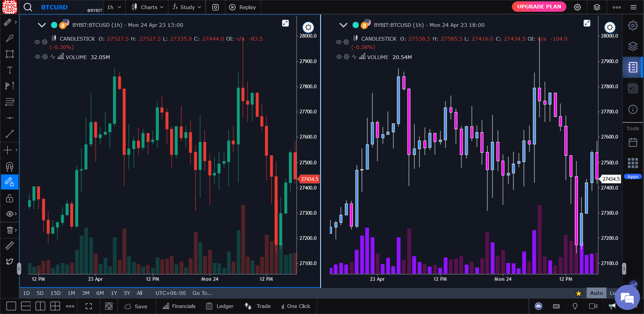The width and height of the screenshot is (644, 314).
Task: Open the Charts type dropdown
Action: pos(147,7)
